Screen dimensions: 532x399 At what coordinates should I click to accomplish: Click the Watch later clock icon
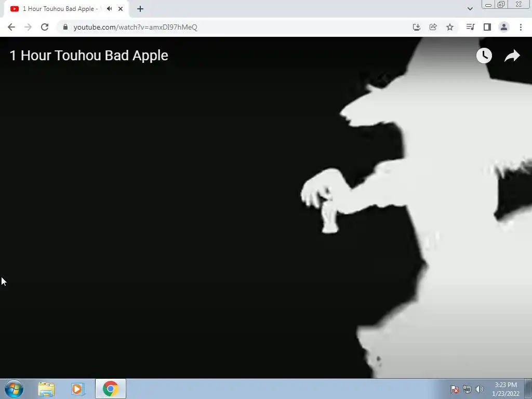[484, 55]
